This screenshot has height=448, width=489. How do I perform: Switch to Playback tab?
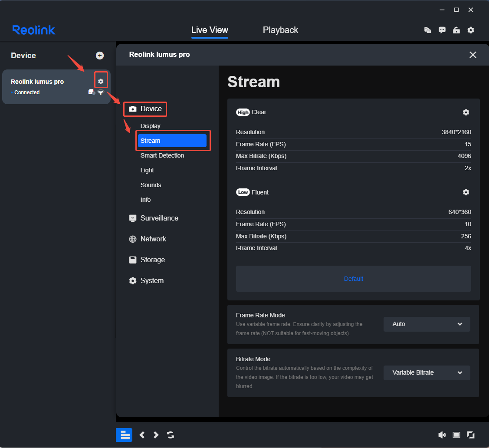(280, 30)
